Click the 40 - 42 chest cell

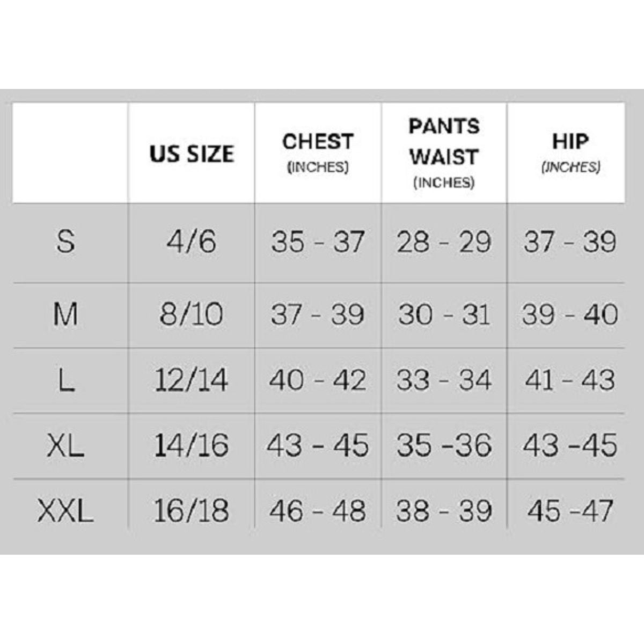click(x=318, y=380)
